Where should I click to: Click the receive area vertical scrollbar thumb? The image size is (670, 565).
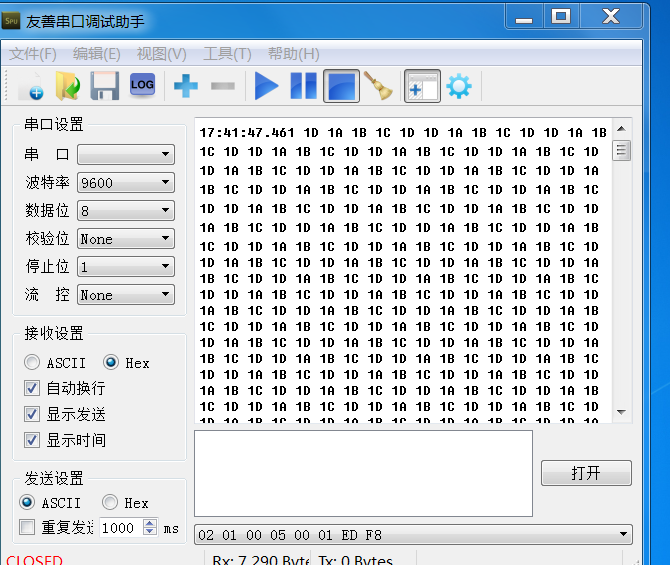(x=622, y=151)
